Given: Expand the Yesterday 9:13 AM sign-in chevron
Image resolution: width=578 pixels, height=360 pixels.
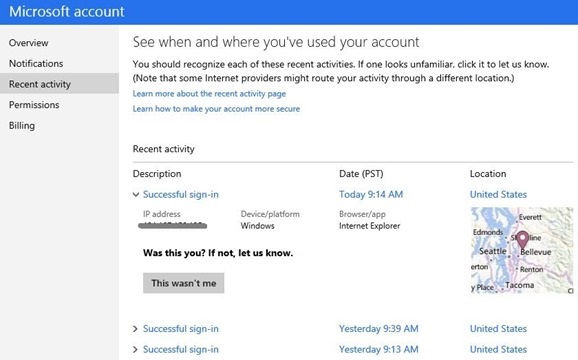Looking at the screenshot, I should (135, 349).
